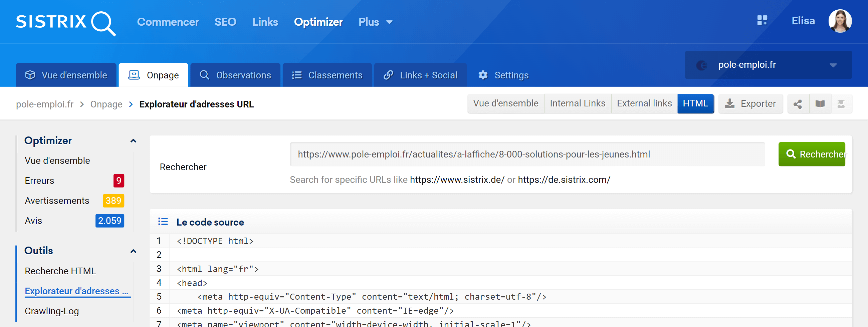
Task: Select source line 1 DOCTYPE text
Action: (215, 241)
